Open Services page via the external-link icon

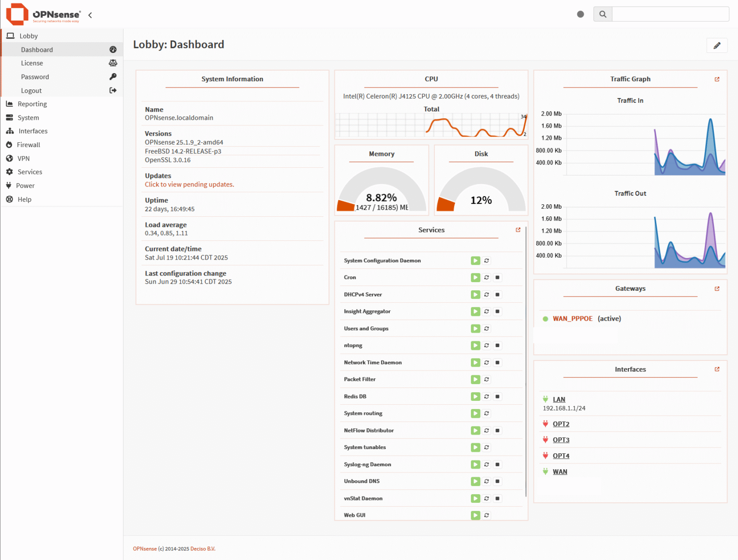517,230
